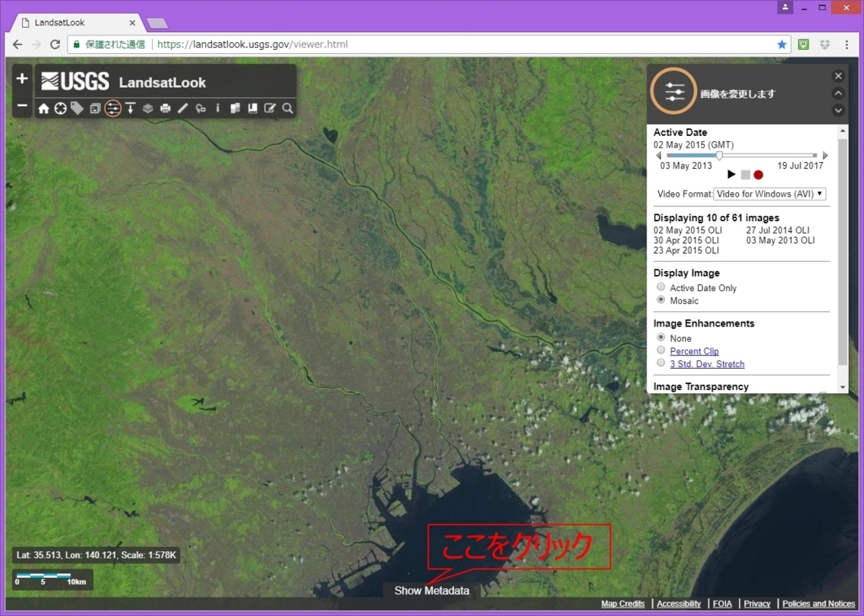Open the Percent Clip link
This screenshot has height=616, width=864.
pos(694,351)
